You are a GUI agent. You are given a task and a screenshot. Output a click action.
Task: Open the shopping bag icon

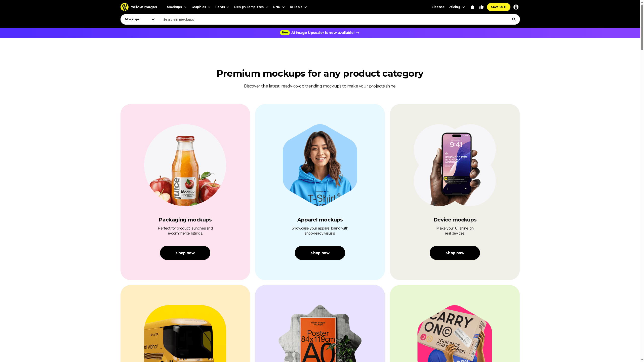472,7
